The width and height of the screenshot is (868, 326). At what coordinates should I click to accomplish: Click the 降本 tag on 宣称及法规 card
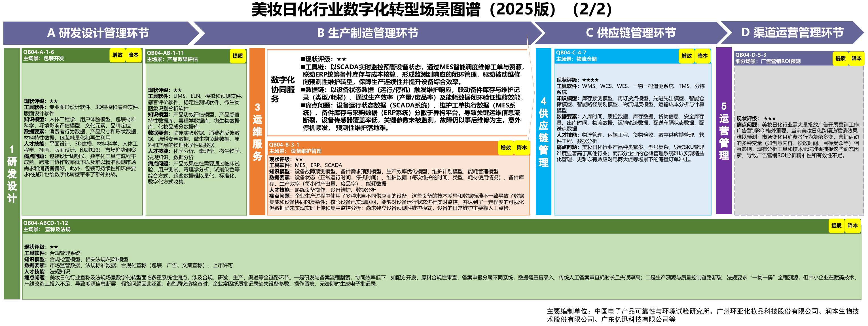pyautogui.click(x=852, y=226)
